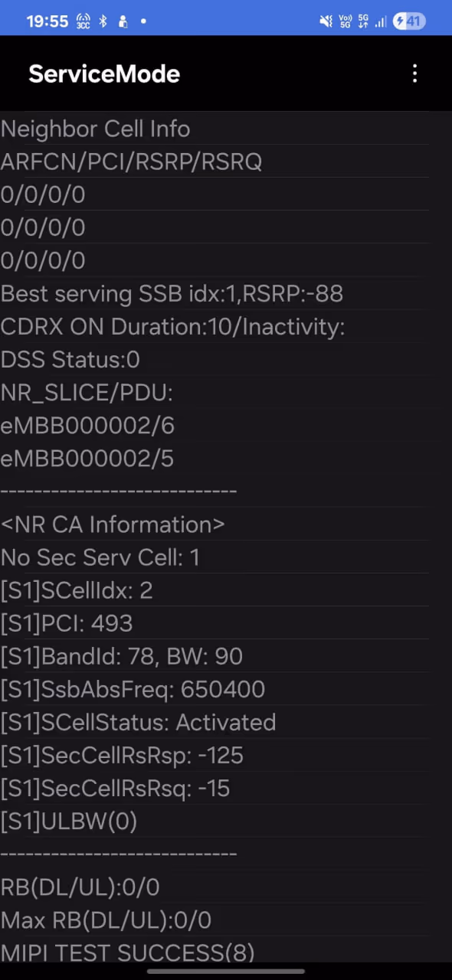Image resolution: width=452 pixels, height=980 pixels.
Task: Tap the 5G network signal icon
Action: (x=362, y=21)
